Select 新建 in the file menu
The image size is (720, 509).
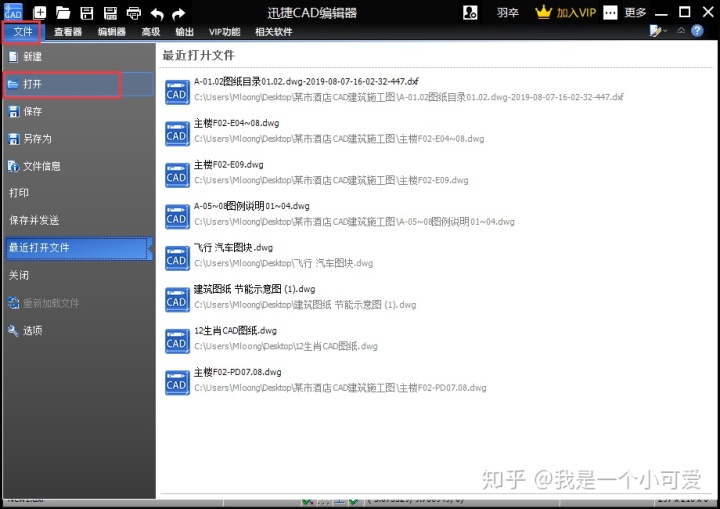pos(78,57)
